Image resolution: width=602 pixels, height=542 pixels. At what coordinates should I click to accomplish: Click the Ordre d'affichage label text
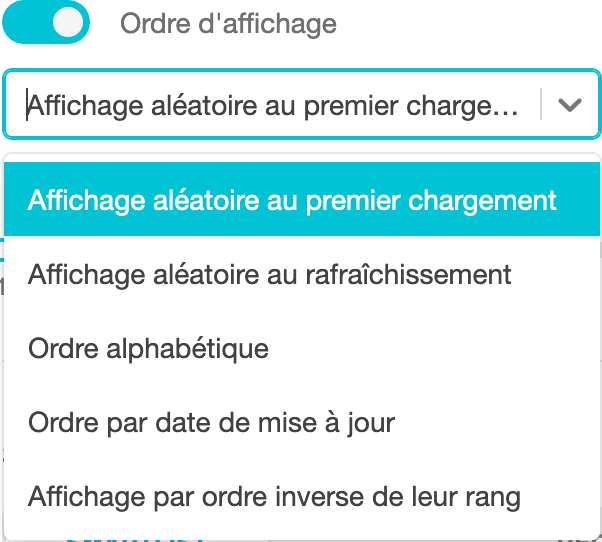point(228,24)
